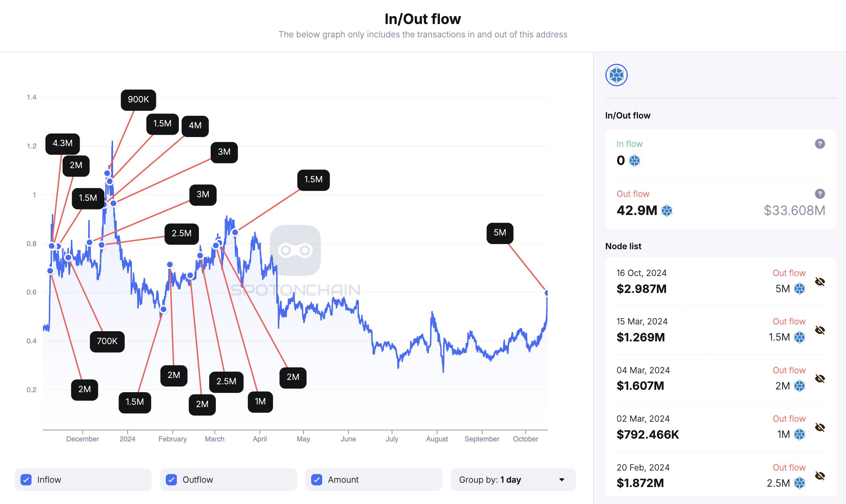Click the 5M outflow label on the chart
This screenshot has height=504, width=846.
[x=500, y=233]
